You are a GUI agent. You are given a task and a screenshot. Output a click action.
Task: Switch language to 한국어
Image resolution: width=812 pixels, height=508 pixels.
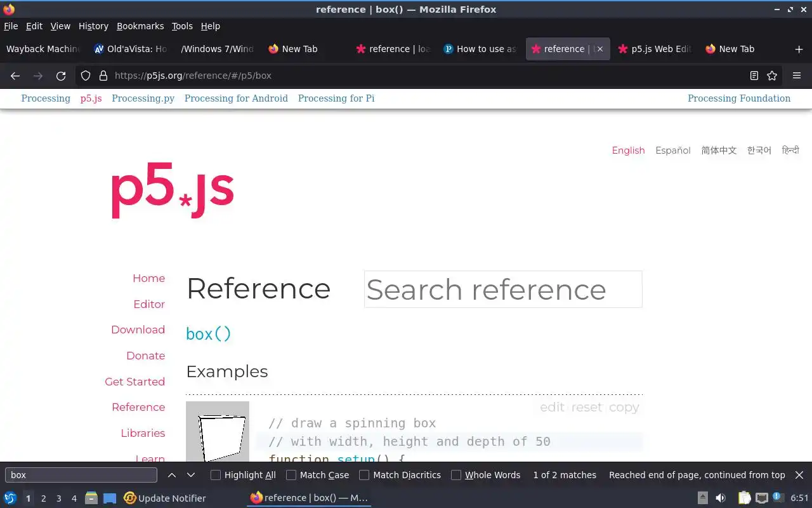(x=759, y=150)
